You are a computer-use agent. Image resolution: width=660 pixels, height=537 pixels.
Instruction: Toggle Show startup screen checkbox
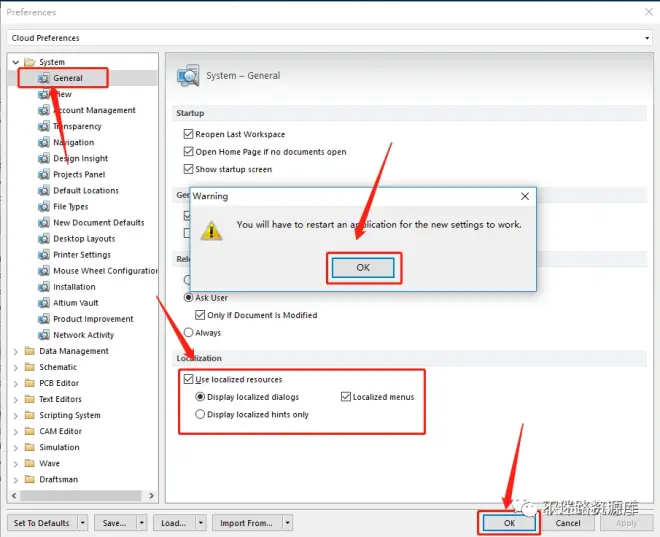coord(188,169)
